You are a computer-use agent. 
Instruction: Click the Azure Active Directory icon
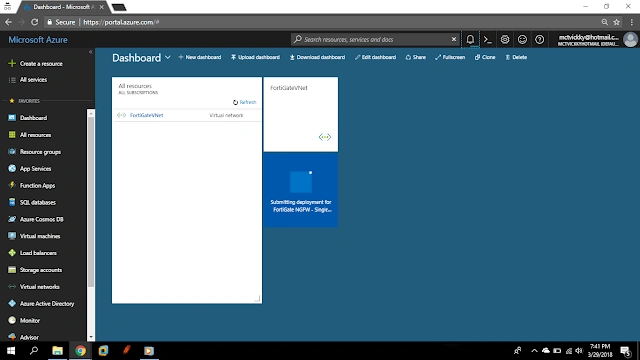(x=12, y=303)
